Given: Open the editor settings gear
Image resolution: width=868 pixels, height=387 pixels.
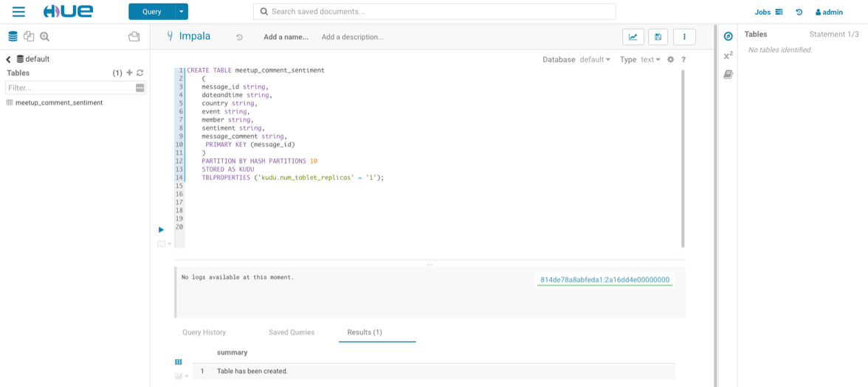Looking at the screenshot, I should tap(670, 59).
